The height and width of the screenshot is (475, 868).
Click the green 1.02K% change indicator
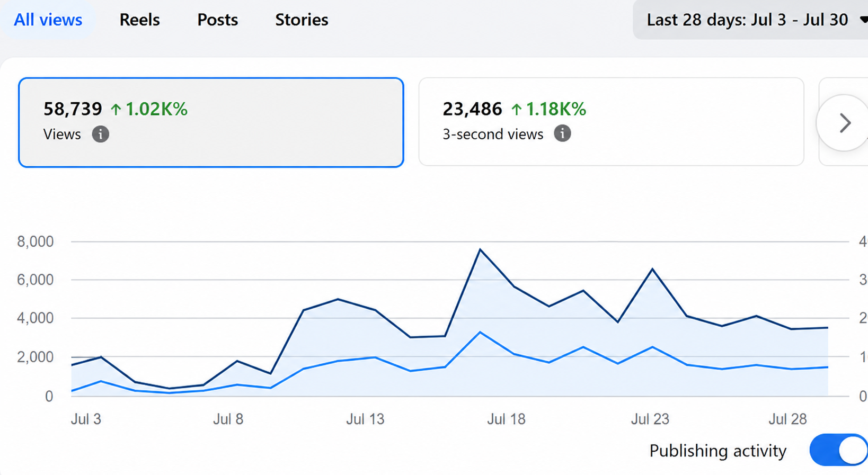149,109
